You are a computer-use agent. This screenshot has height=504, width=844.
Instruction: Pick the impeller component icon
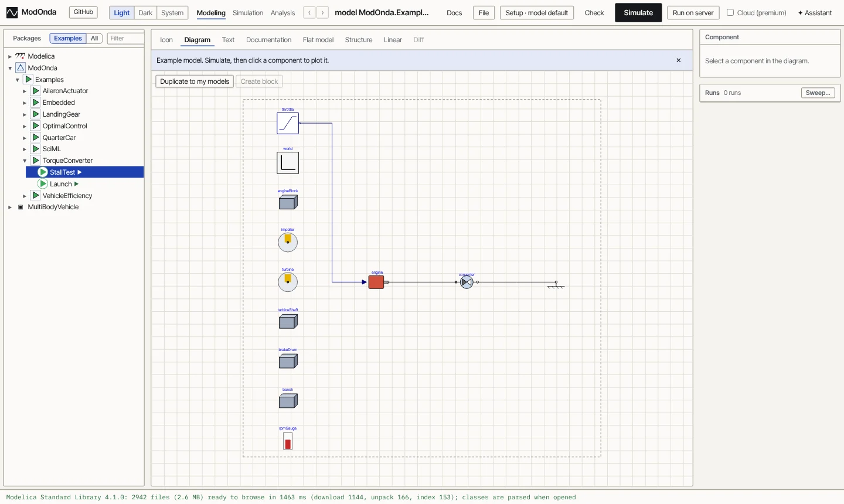coord(288,242)
